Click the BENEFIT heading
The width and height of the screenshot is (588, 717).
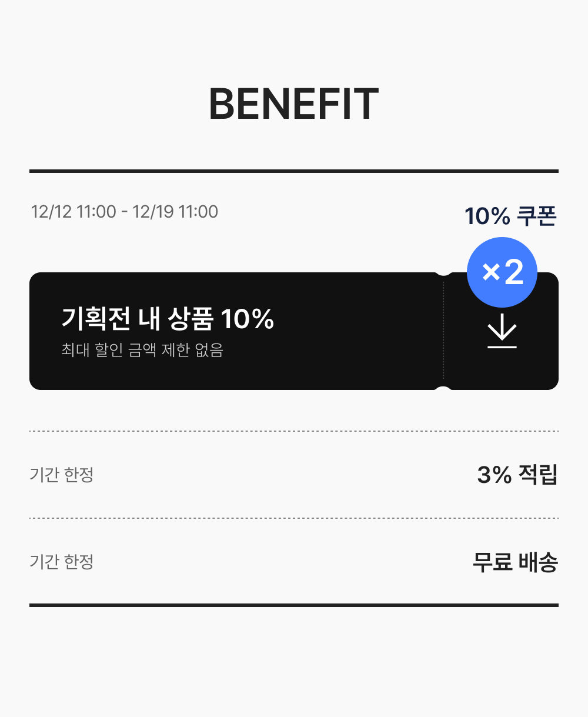293,105
